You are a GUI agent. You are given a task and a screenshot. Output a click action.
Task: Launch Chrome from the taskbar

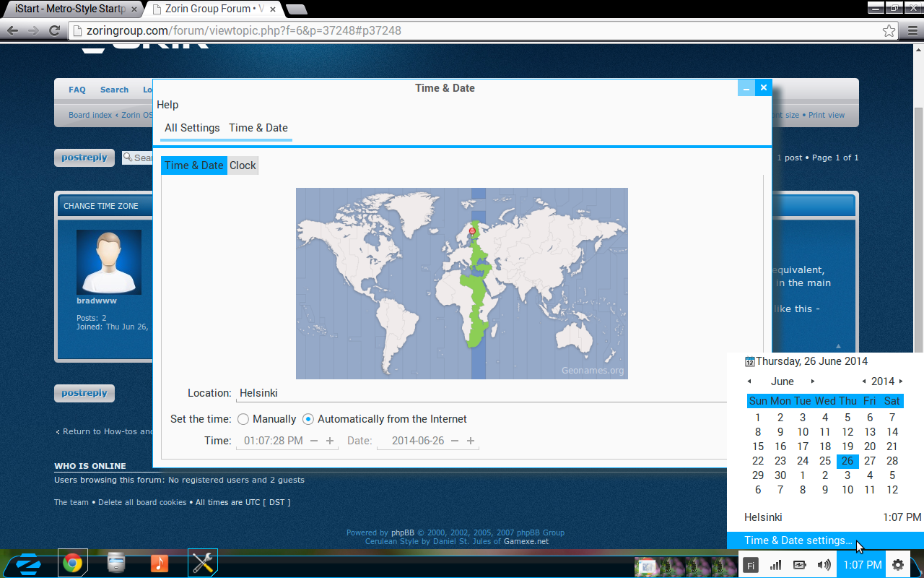pyautogui.click(x=72, y=564)
